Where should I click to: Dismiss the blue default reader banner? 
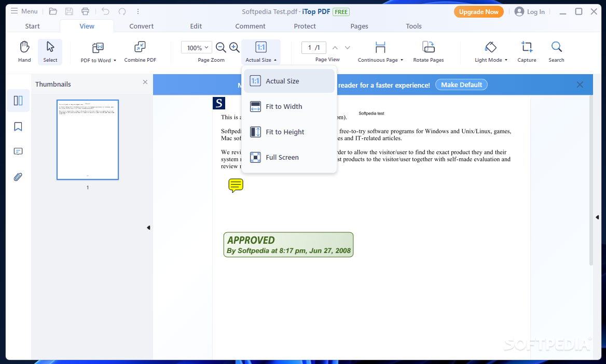coord(580,85)
